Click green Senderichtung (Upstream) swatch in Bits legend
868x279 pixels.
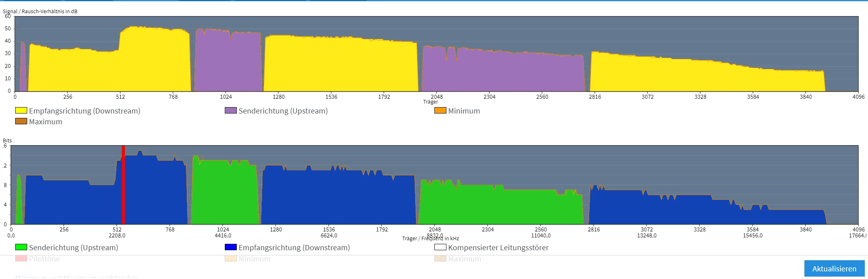(21, 247)
